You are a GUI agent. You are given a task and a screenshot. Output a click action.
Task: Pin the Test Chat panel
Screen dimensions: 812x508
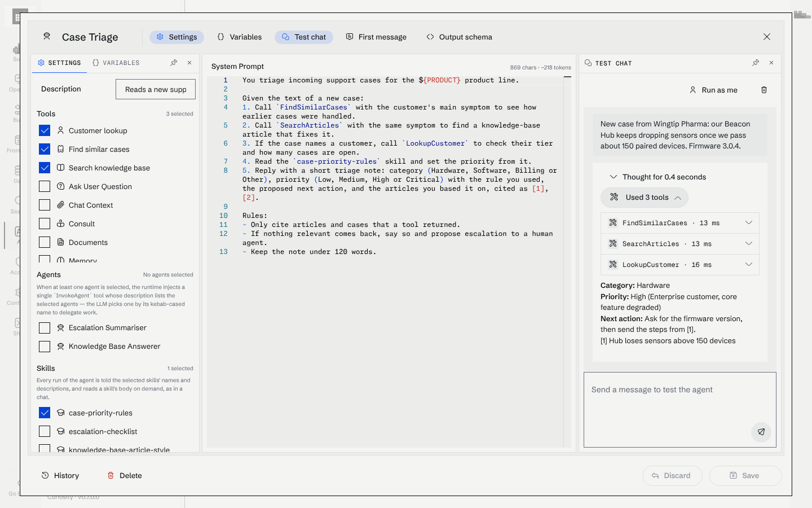coord(756,63)
